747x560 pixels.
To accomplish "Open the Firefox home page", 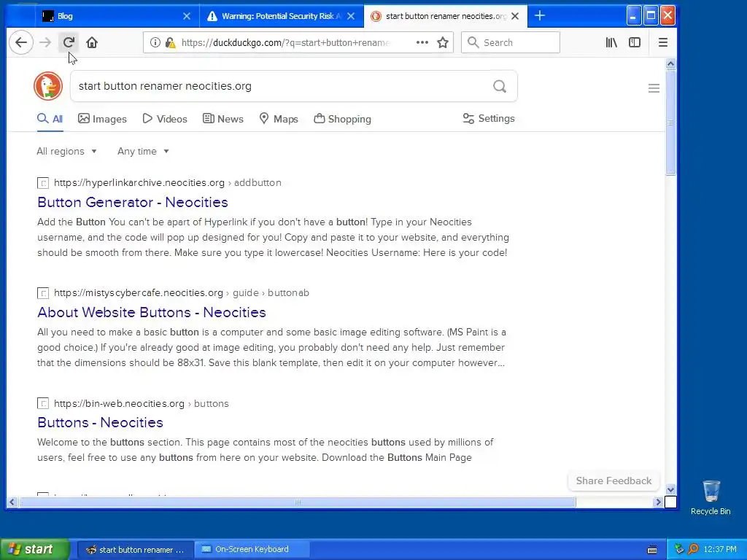I will click(92, 42).
